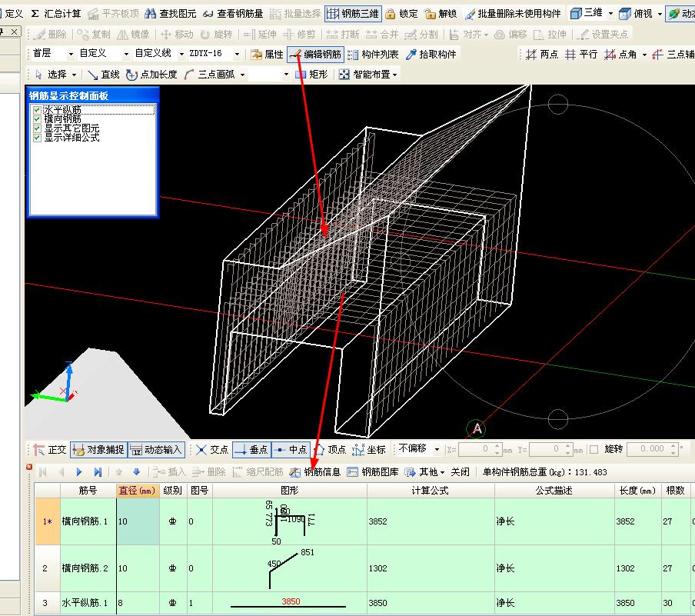Switch to 三维 view cube icon

click(x=575, y=13)
